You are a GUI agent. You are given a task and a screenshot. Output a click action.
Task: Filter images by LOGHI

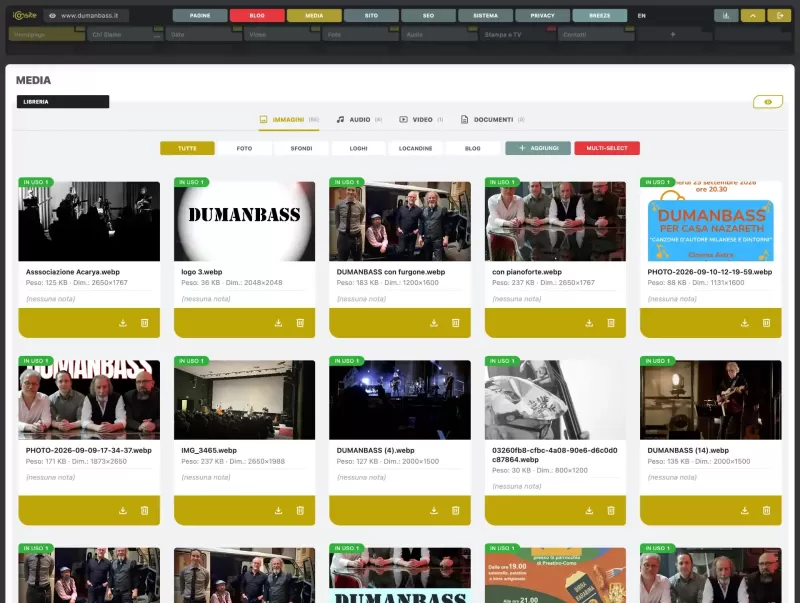pos(359,148)
